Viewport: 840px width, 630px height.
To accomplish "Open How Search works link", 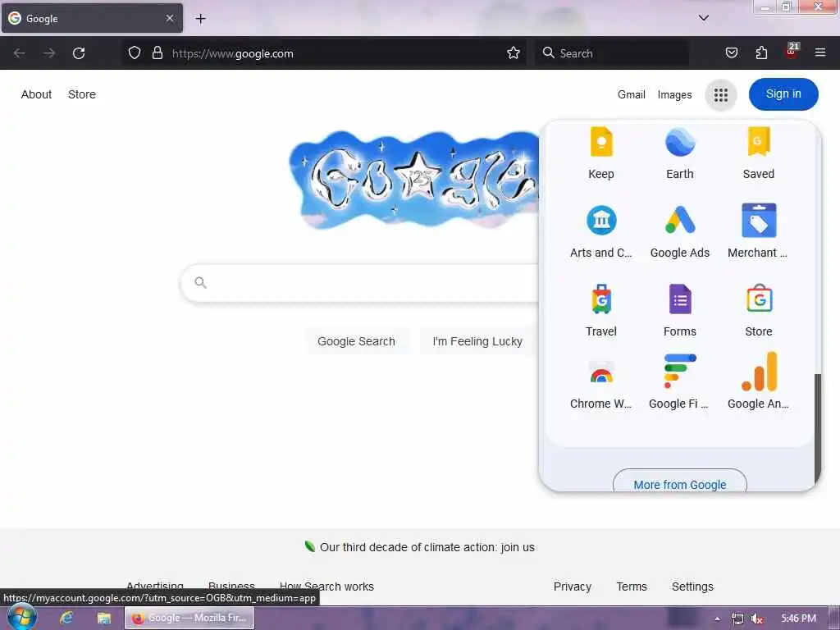I will (326, 587).
